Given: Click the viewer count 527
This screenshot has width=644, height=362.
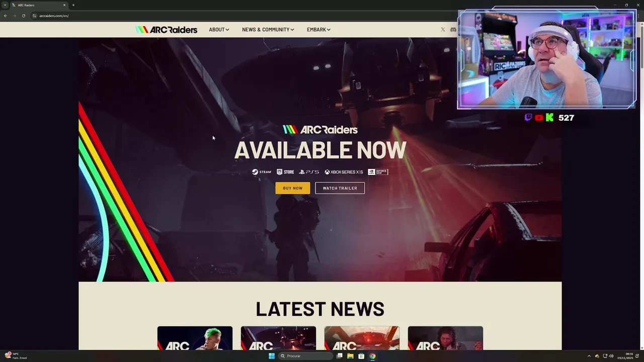Looking at the screenshot, I should (x=566, y=118).
